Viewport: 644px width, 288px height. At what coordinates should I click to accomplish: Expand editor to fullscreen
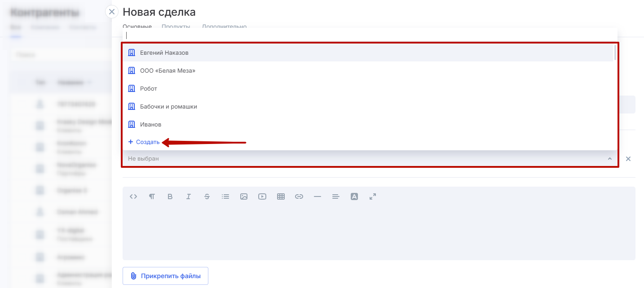point(373,196)
